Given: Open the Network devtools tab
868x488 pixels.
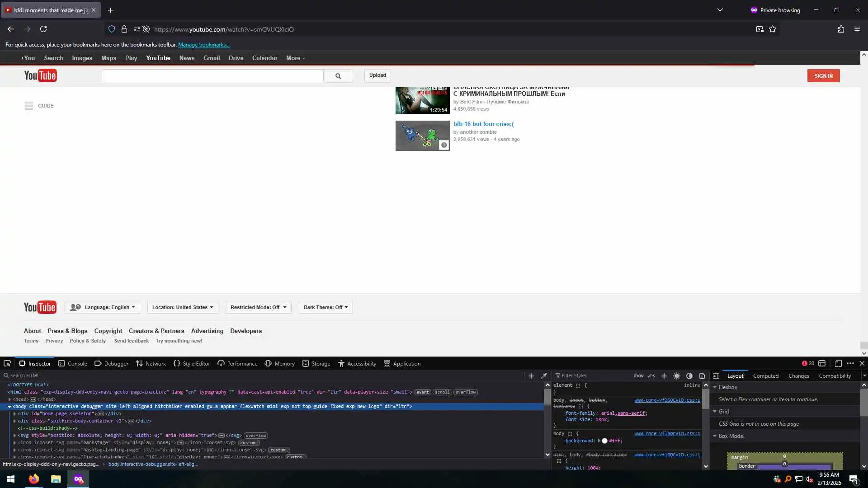Looking at the screenshot, I should click(151, 363).
